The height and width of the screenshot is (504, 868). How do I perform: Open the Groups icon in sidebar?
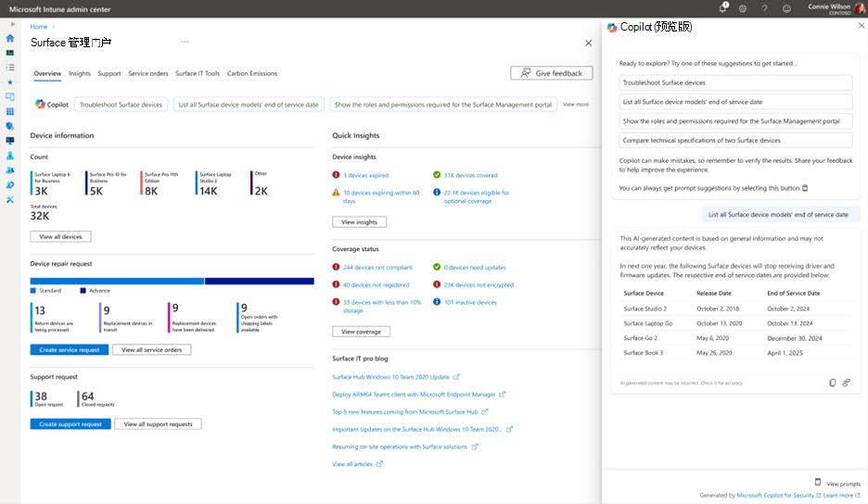click(x=10, y=170)
